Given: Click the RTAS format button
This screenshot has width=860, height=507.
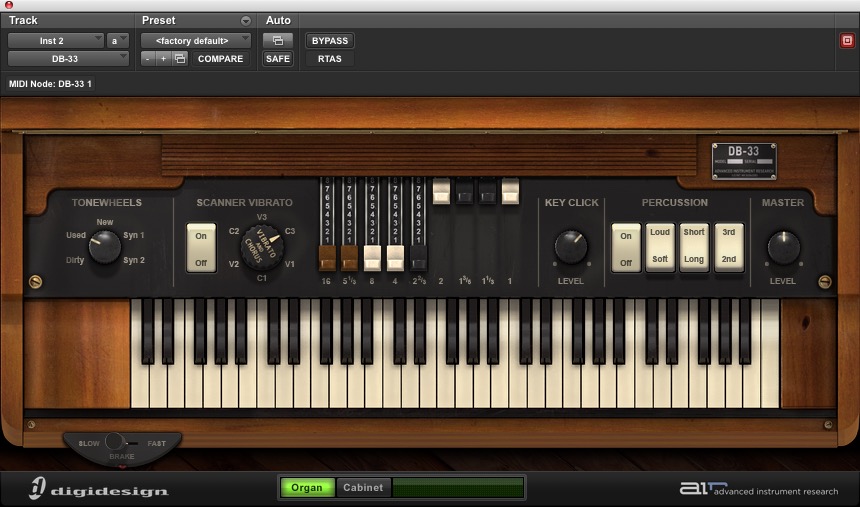Looking at the screenshot, I should tap(330, 59).
